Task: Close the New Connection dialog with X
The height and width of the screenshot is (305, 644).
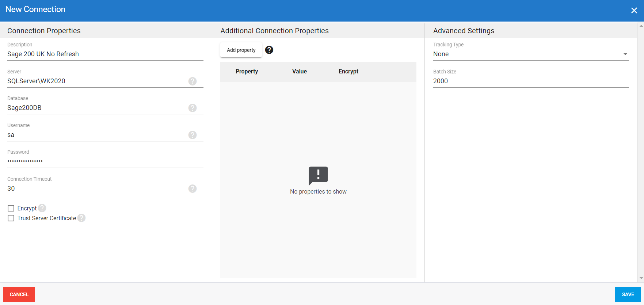Action: 634,11
